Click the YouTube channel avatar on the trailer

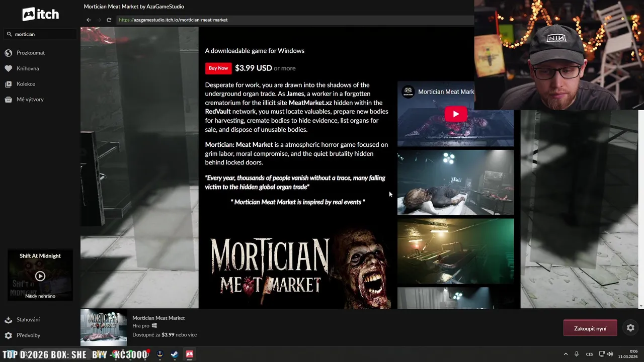pos(408,92)
